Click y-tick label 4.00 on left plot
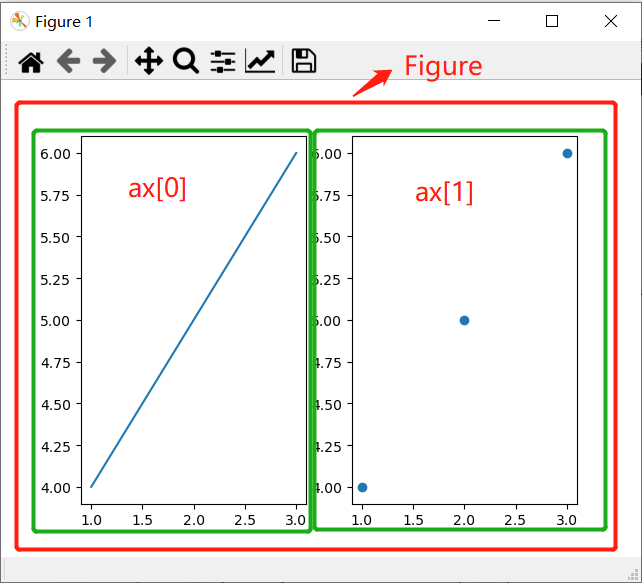This screenshot has height=583, width=642. tap(55, 488)
